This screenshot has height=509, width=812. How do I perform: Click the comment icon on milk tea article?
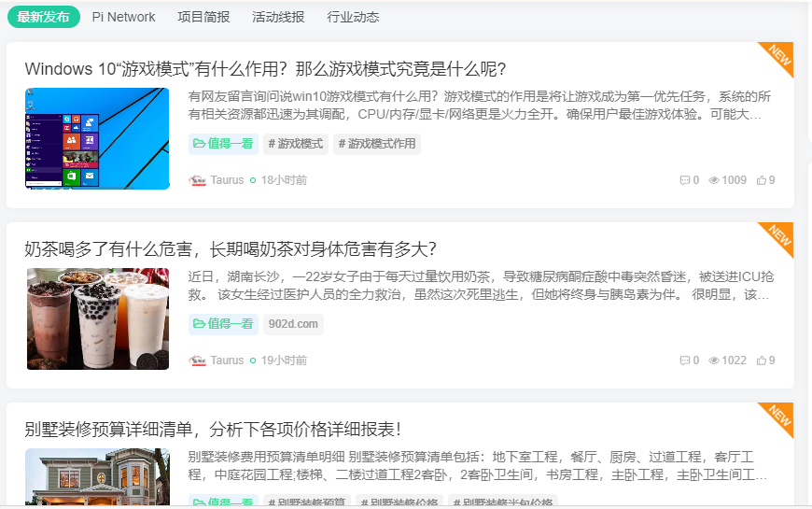coord(685,361)
